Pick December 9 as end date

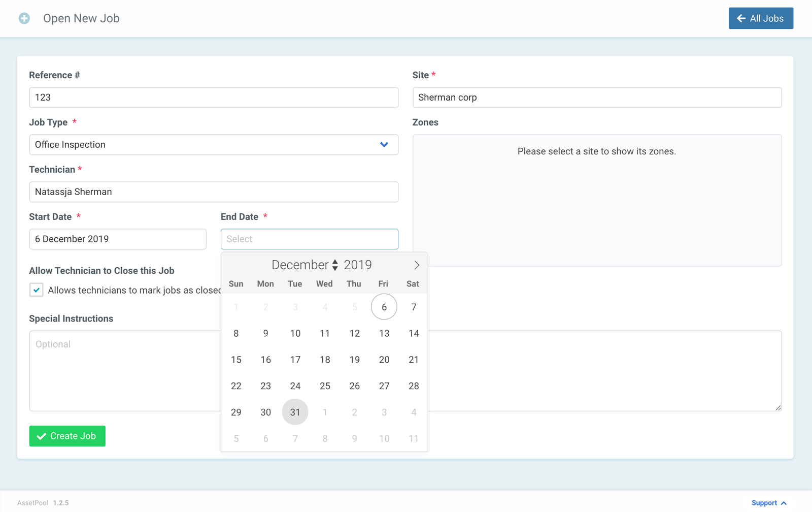(265, 333)
